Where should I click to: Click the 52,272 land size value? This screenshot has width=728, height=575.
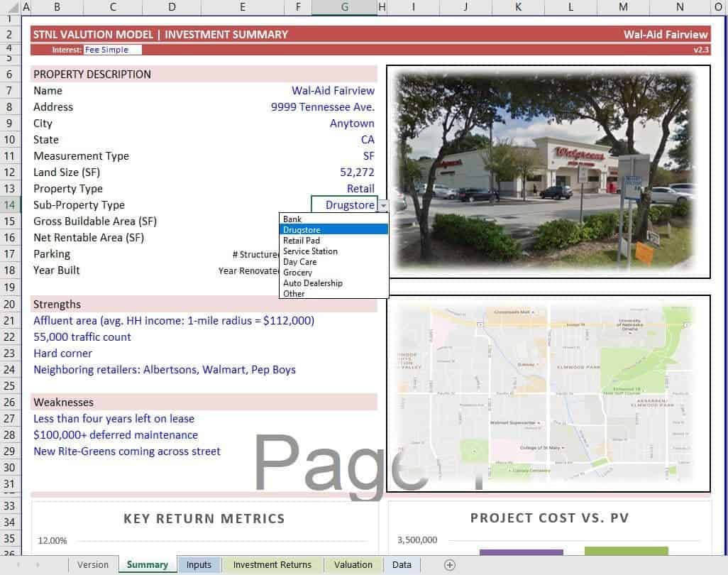pyautogui.click(x=357, y=172)
